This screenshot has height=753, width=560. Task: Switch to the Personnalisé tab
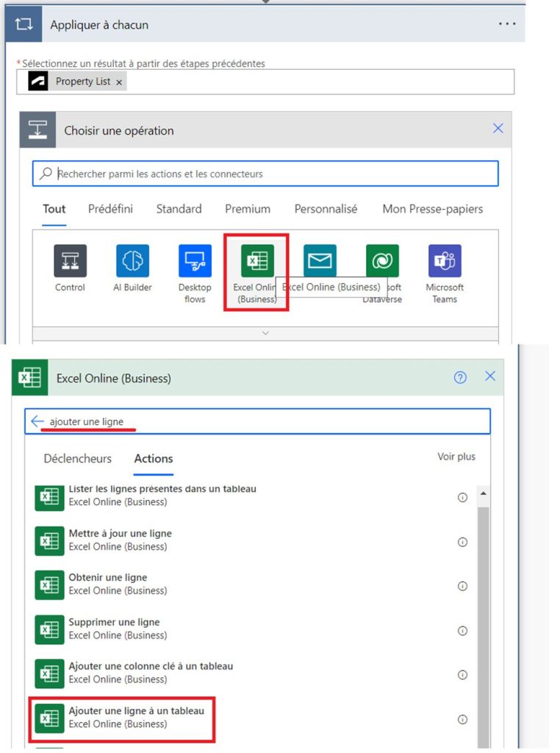[x=326, y=209]
